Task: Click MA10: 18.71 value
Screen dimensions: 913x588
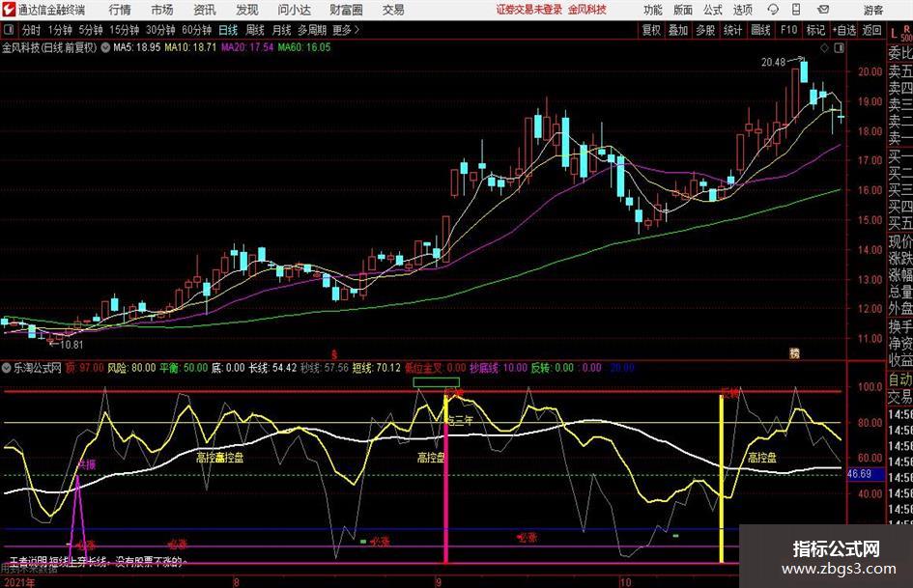Action: click(190, 47)
